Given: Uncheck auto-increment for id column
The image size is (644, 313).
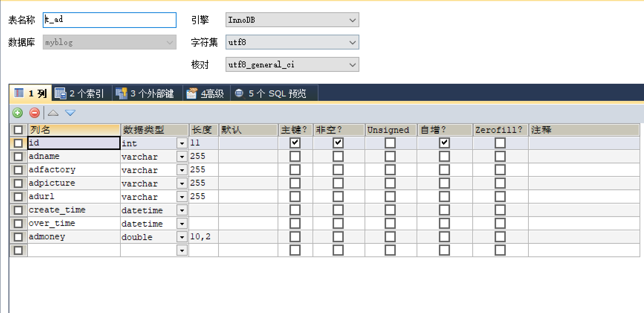Looking at the screenshot, I should coord(444,143).
